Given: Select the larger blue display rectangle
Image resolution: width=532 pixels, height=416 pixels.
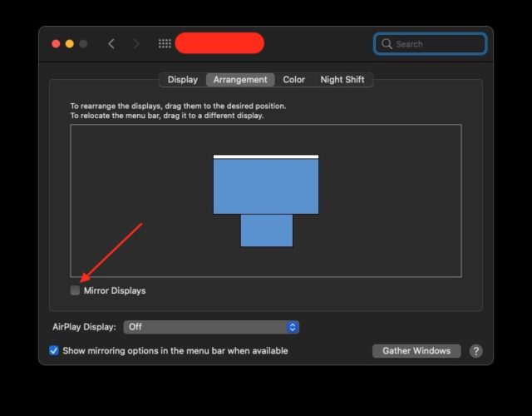Looking at the screenshot, I should click(266, 186).
